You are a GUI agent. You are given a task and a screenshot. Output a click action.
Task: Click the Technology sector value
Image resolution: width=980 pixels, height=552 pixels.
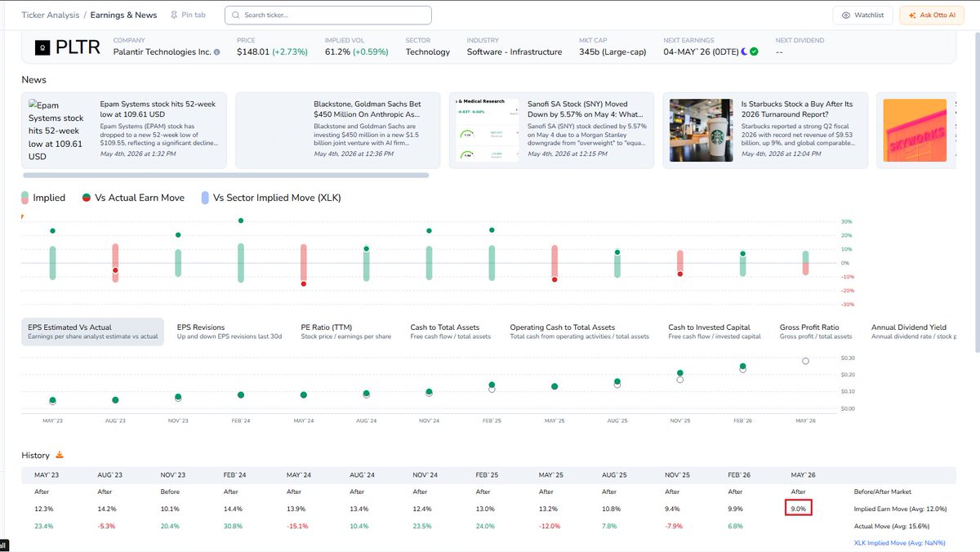(428, 51)
